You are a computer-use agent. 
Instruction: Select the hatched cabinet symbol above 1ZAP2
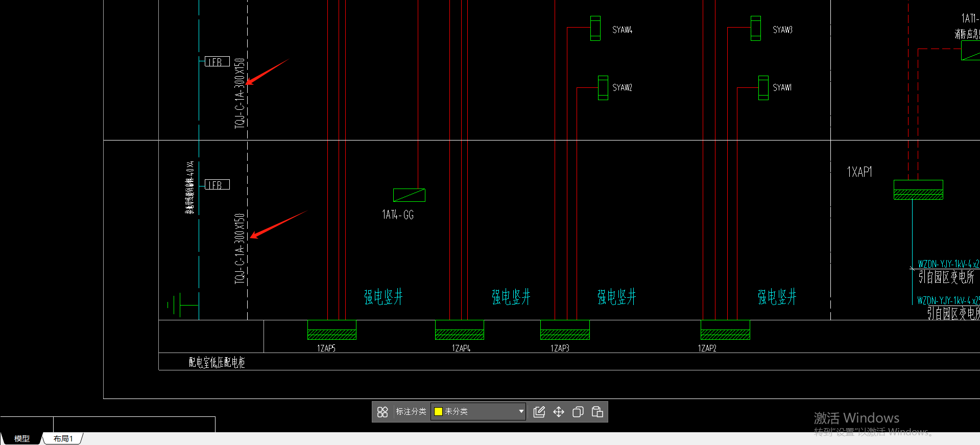tap(725, 330)
